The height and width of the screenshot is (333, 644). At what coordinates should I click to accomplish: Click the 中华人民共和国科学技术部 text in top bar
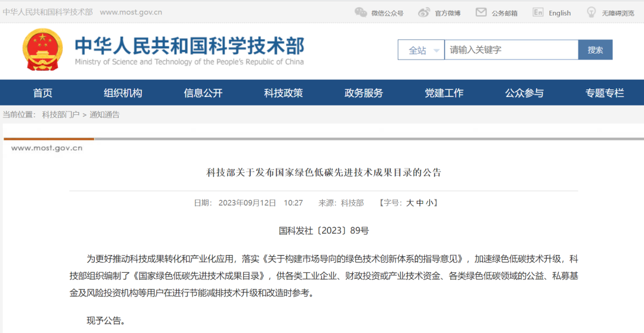(48, 12)
